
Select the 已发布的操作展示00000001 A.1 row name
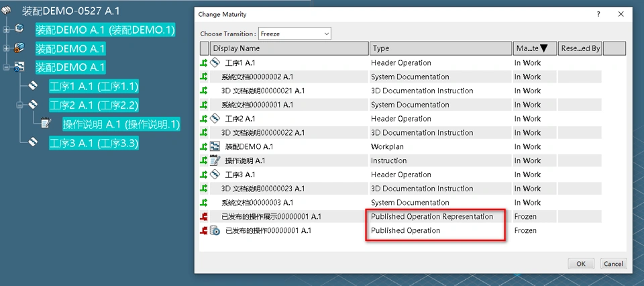(x=271, y=217)
